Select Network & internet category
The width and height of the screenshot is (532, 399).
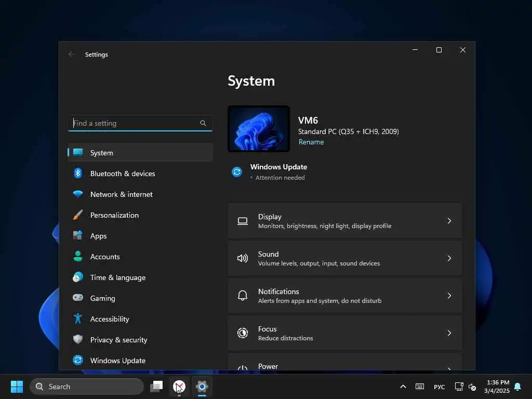click(140, 194)
